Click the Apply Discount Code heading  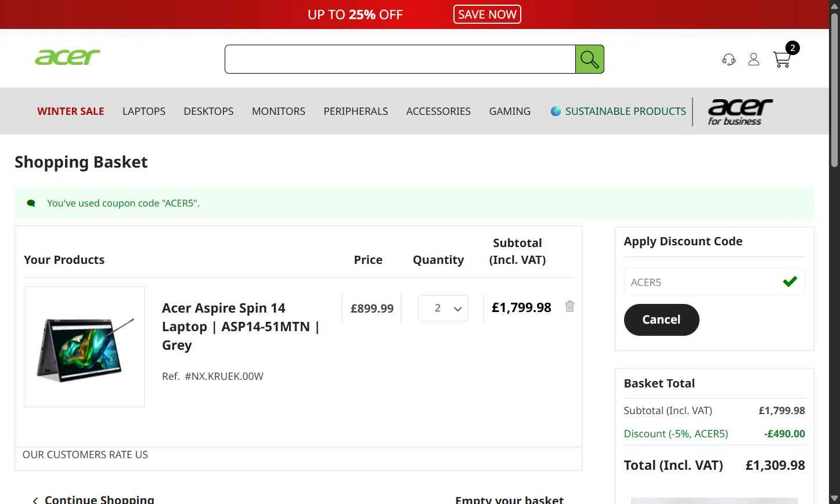[x=683, y=241]
